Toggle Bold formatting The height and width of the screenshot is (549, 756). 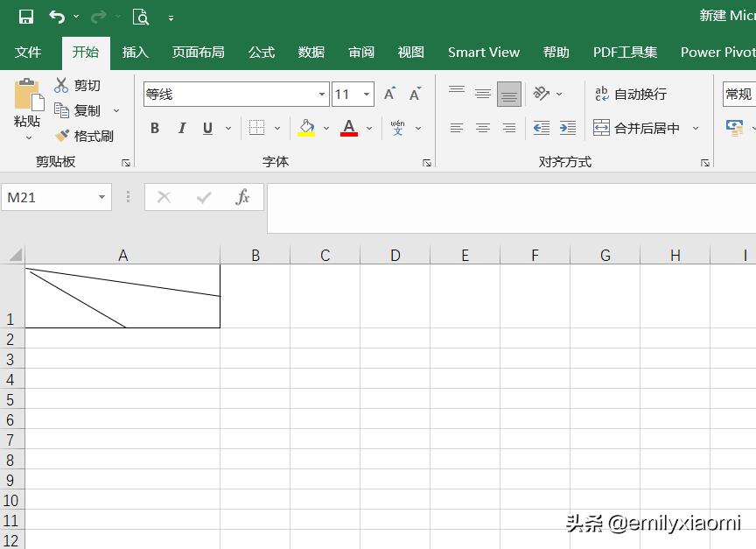[x=155, y=128]
